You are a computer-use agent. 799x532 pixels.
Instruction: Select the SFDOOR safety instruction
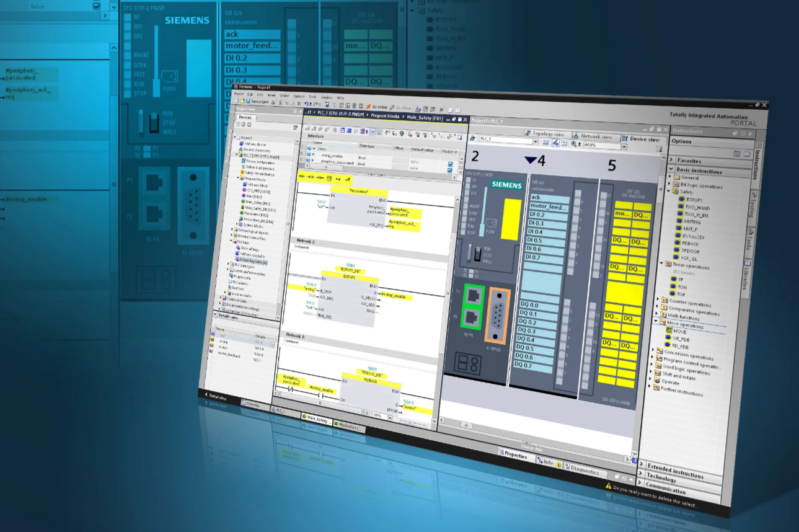pos(687,251)
